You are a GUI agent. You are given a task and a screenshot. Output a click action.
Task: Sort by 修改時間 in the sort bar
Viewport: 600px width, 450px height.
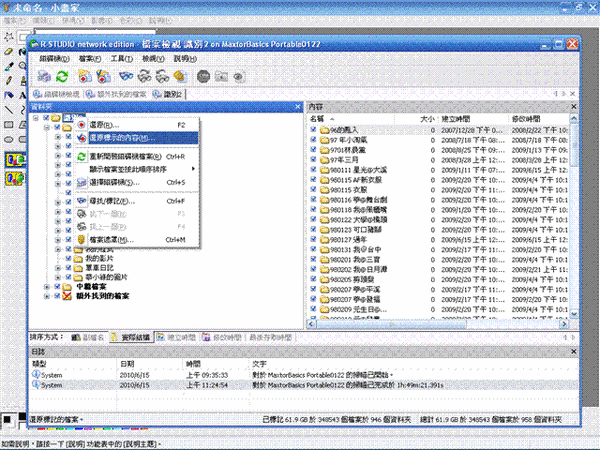[222, 337]
